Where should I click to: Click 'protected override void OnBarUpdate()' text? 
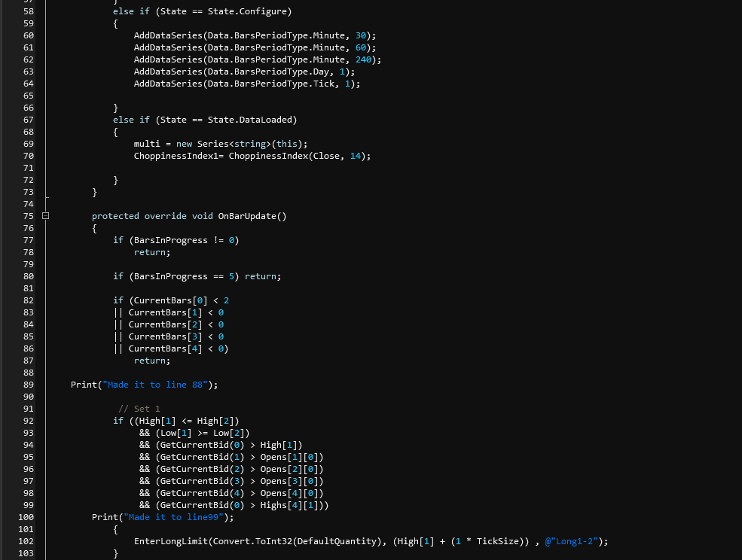pos(189,216)
